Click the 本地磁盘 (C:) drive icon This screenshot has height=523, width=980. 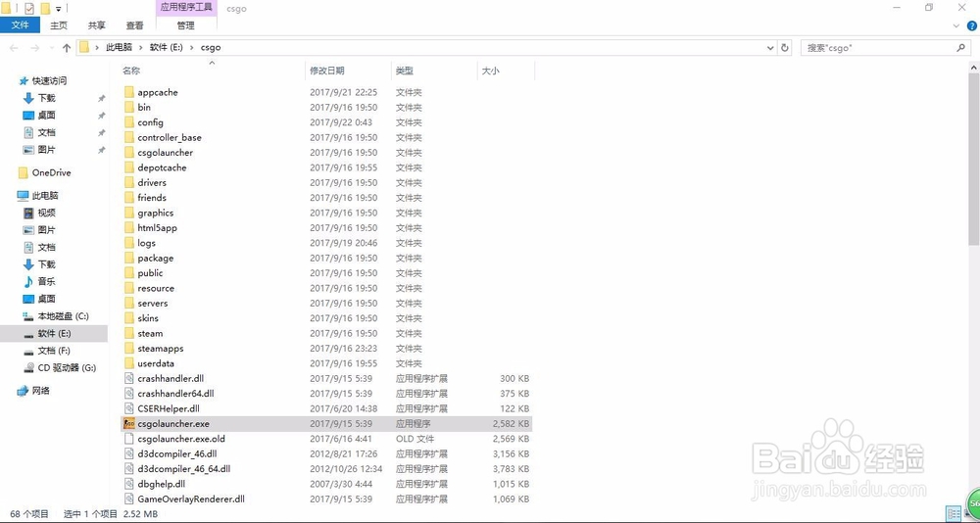pos(28,316)
